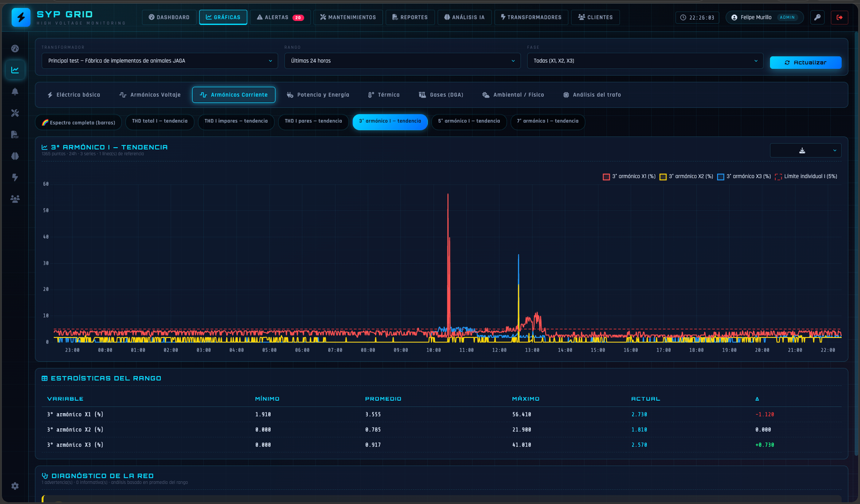Open transformers bolt icon in sidebar
The height and width of the screenshot is (504, 860).
[x=15, y=177]
